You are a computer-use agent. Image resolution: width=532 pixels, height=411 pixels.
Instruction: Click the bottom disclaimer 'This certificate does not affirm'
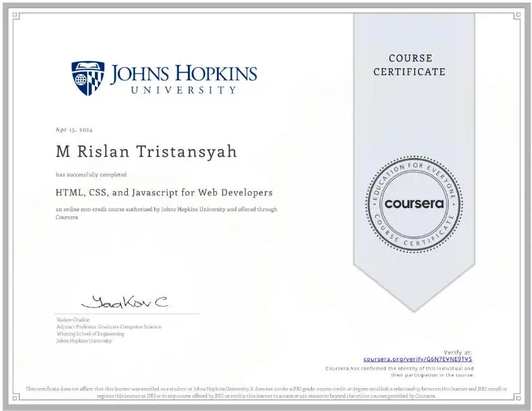[x=266, y=393]
